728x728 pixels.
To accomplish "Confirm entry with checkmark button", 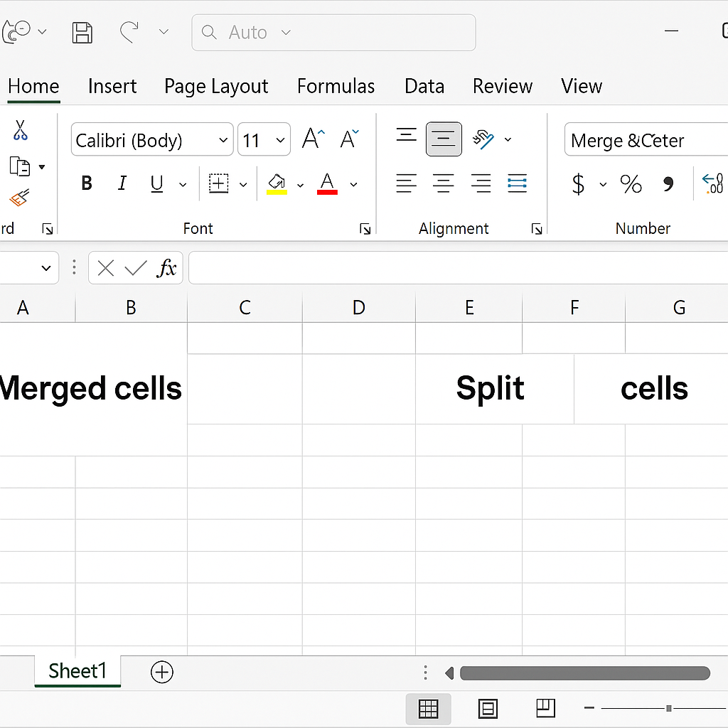I will (136, 268).
